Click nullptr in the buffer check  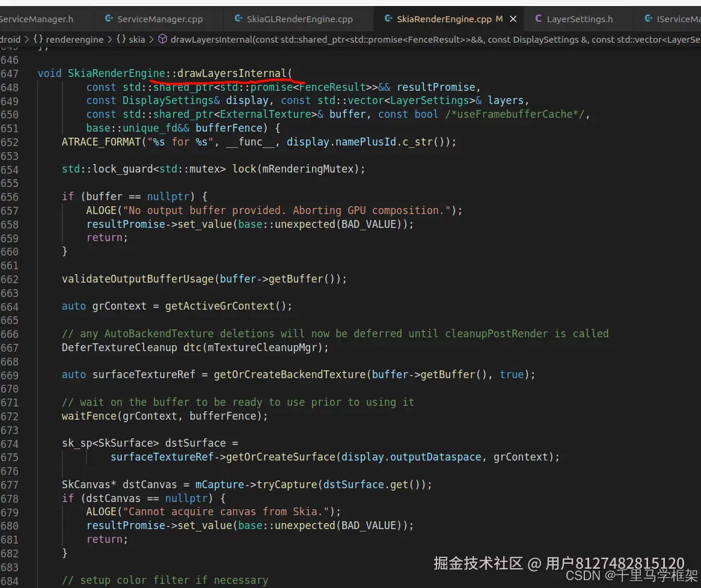click(168, 197)
